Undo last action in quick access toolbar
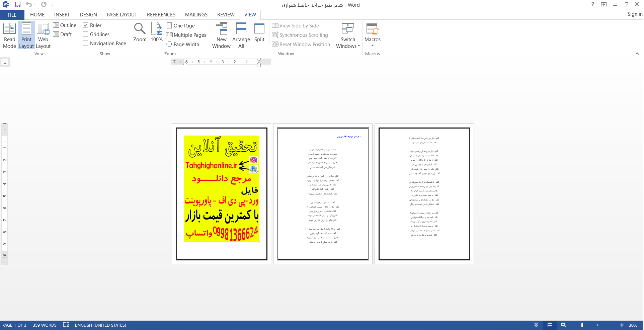644x330 pixels. click(29, 5)
